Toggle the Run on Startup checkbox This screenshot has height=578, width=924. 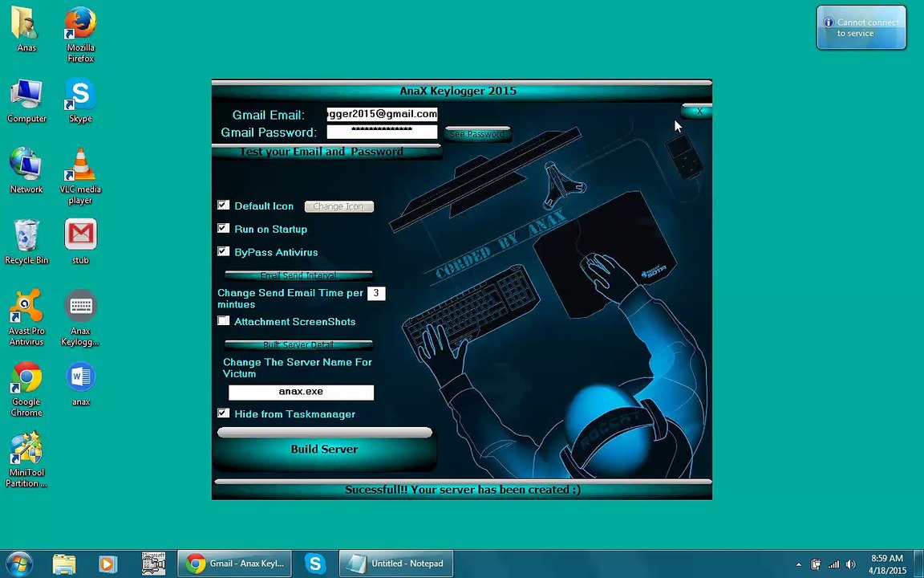click(x=223, y=228)
